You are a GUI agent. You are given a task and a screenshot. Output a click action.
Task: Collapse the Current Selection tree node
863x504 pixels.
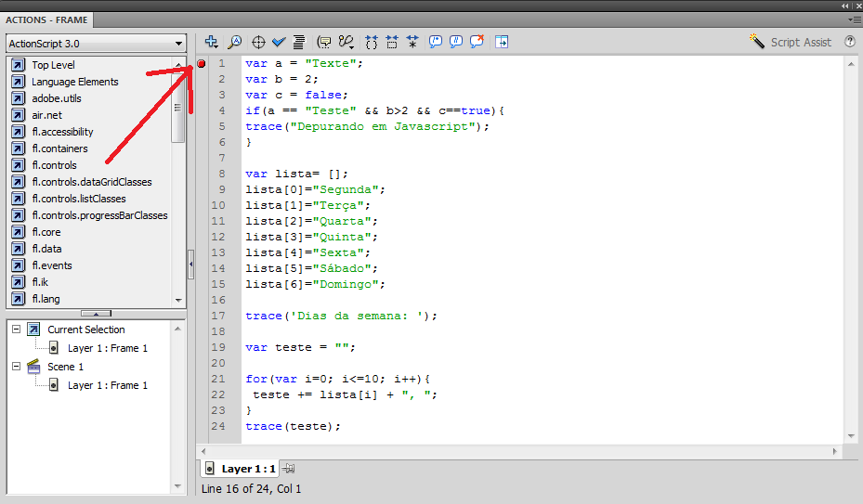(15, 330)
